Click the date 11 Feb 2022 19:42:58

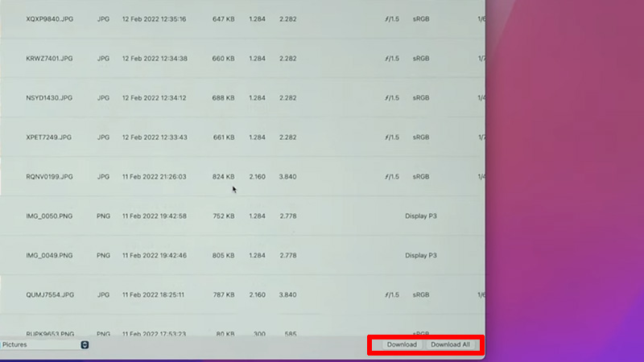click(x=154, y=216)
